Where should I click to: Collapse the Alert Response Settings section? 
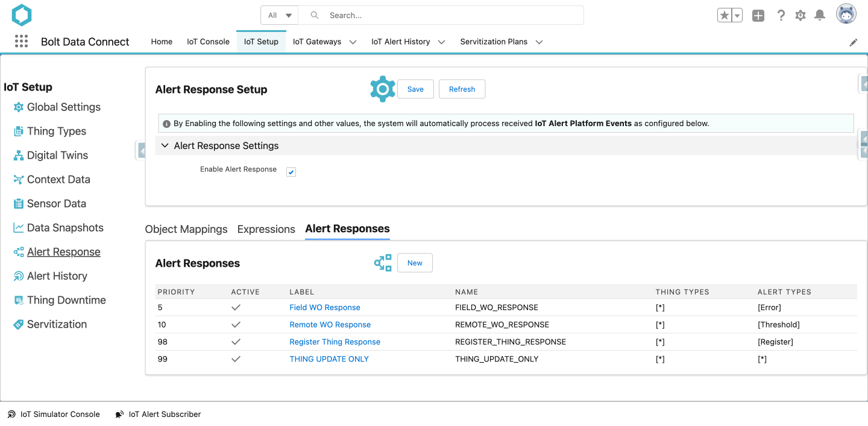(x=165, y=145)
